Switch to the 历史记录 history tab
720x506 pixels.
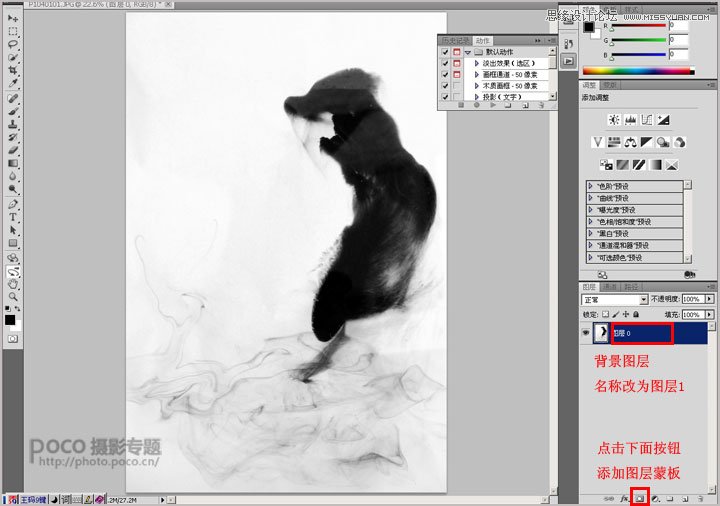coord(457,40)
